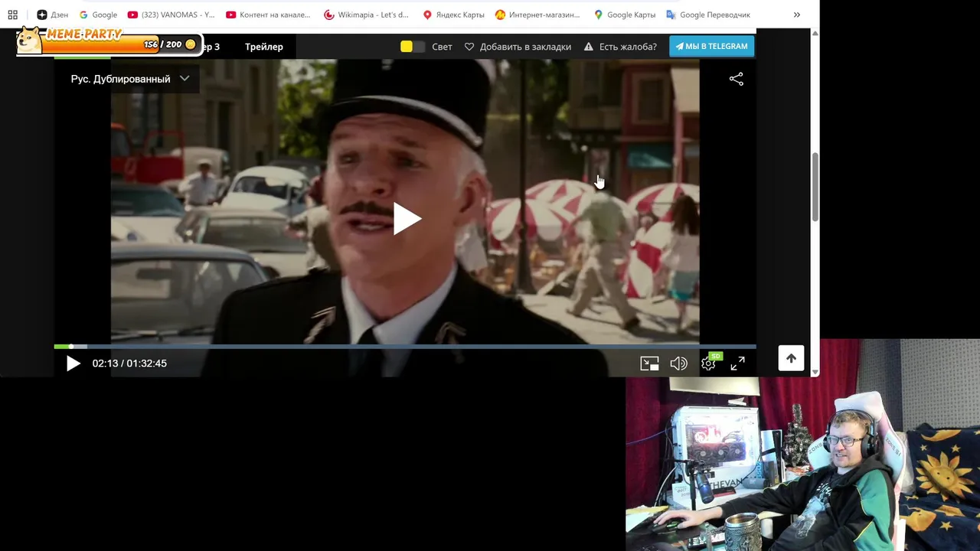Open the Мы в Telegram button
Image resolution: width=980 pixels, height=551 pixels.
(x=711, y=46)
